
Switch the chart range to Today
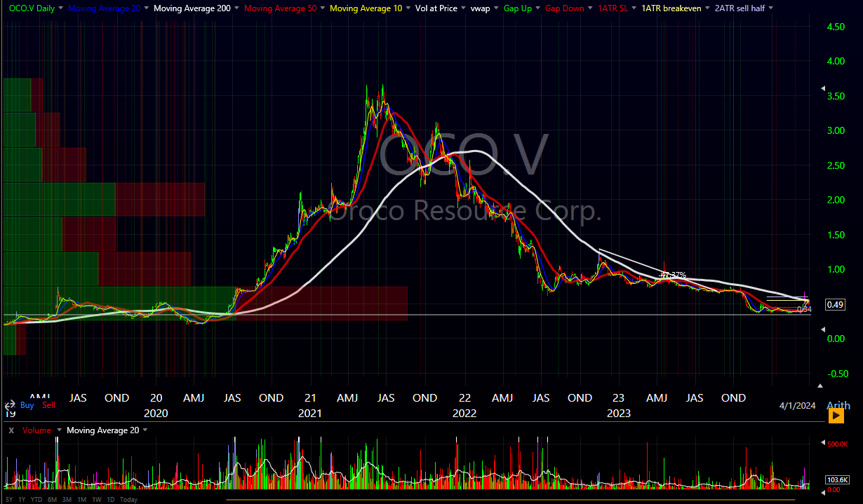click(x=128, y=499)
